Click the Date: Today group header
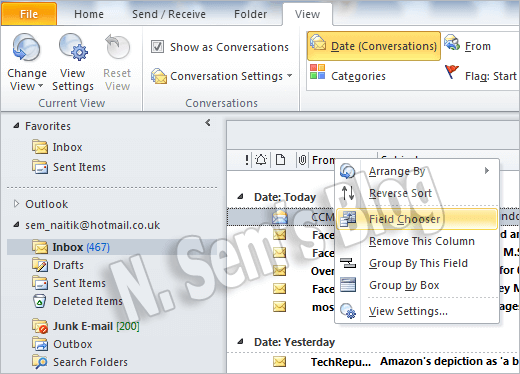The width and height of the screenshot is (520, 374). coord(285,197)
